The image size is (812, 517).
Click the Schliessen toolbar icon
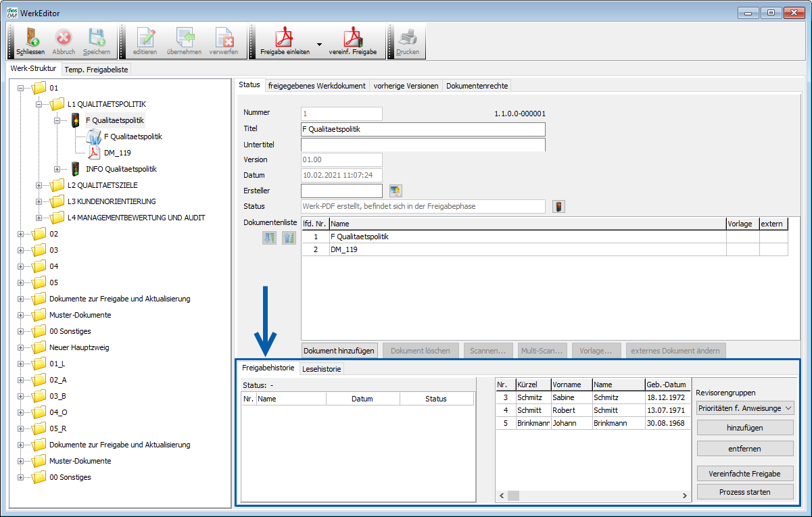tap(31, 38)
